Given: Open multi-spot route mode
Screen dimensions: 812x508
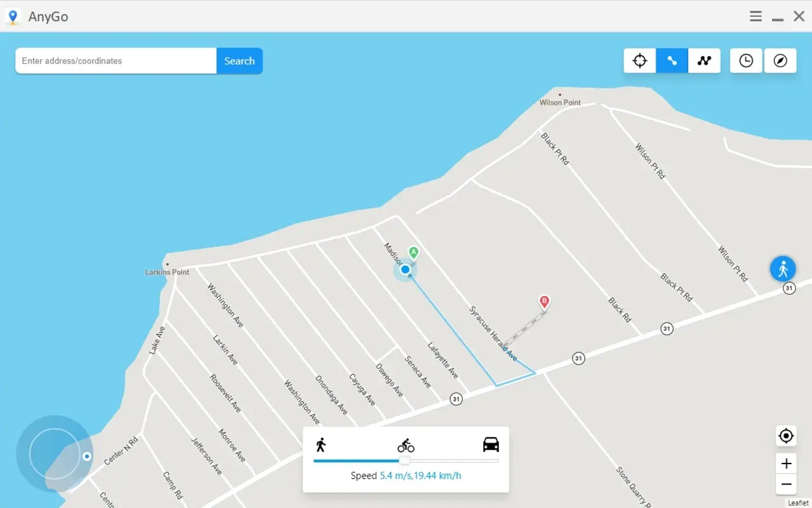Looking at the screenshot, I should point(704,60).
